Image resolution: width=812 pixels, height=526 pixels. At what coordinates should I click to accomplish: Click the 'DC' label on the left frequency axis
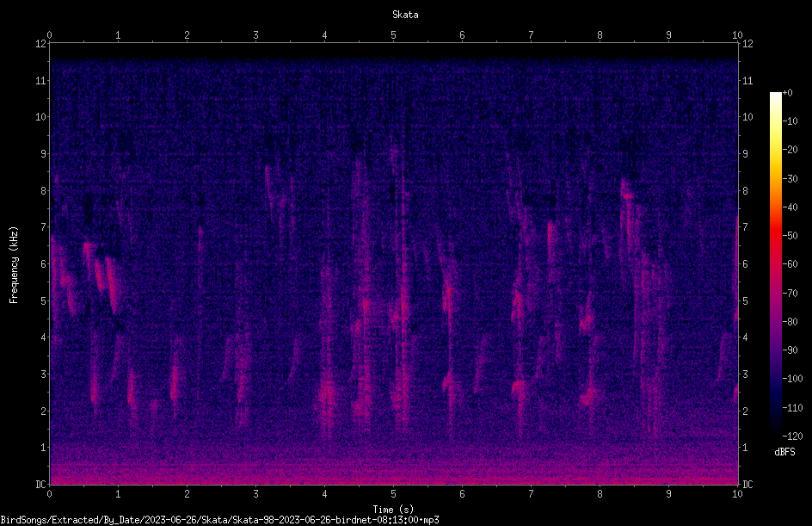(x=40, y=484)
